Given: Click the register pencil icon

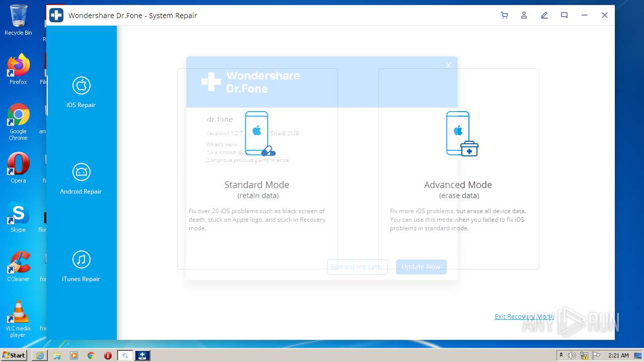Looking at the screenshot, I should point(544,15).
